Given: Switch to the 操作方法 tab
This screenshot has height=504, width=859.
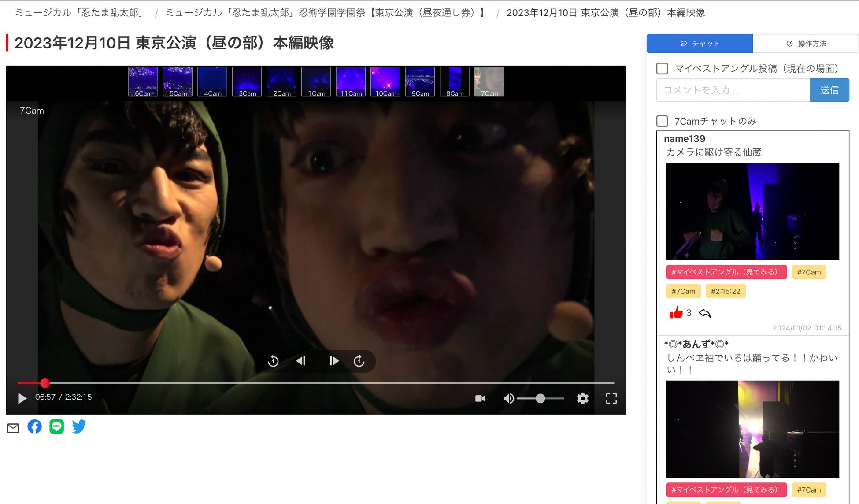Looking at the screenshot, I should 806,44.
